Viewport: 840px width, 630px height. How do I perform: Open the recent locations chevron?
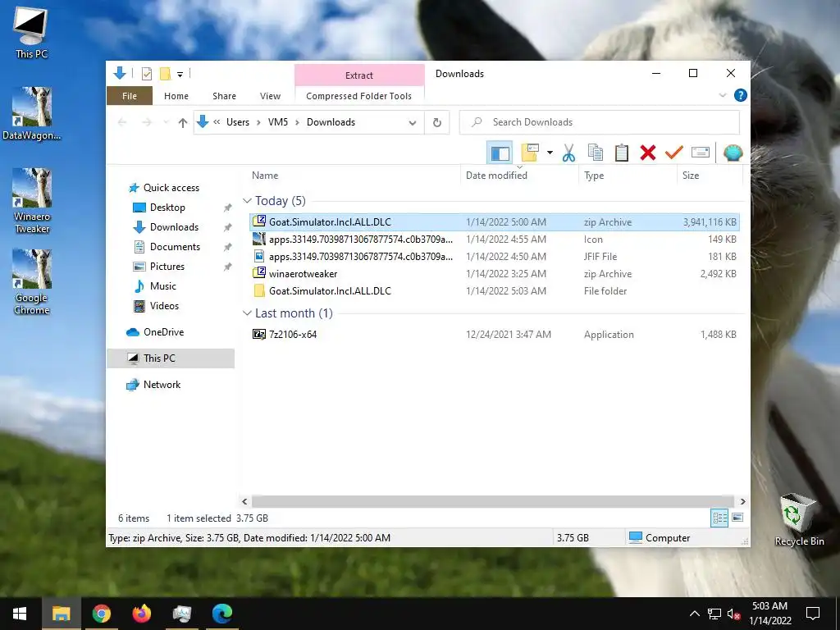166,123
